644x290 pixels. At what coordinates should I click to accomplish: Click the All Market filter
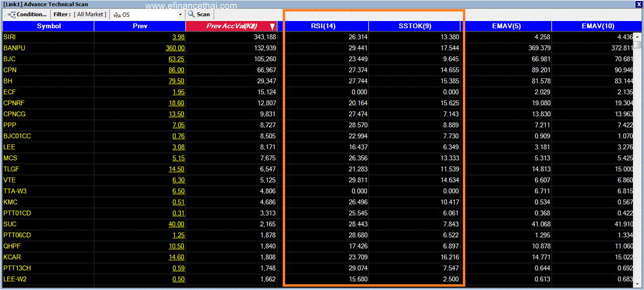[91, 14]
